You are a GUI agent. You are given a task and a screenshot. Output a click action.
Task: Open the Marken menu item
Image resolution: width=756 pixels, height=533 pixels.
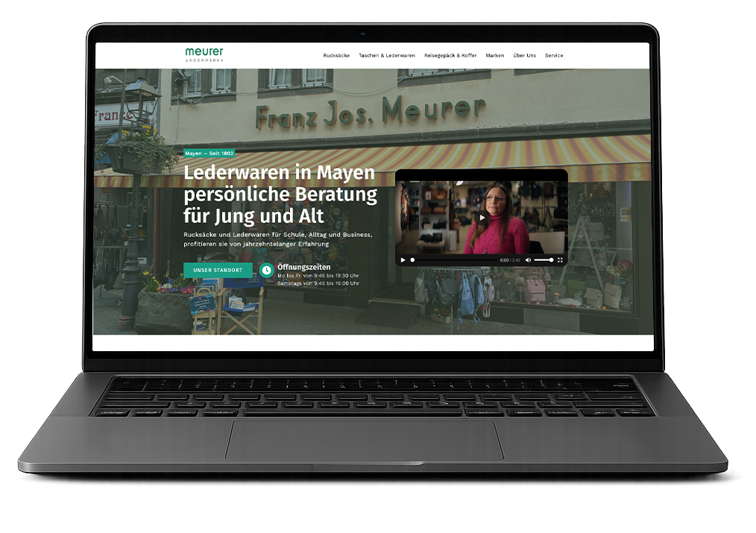494,55
